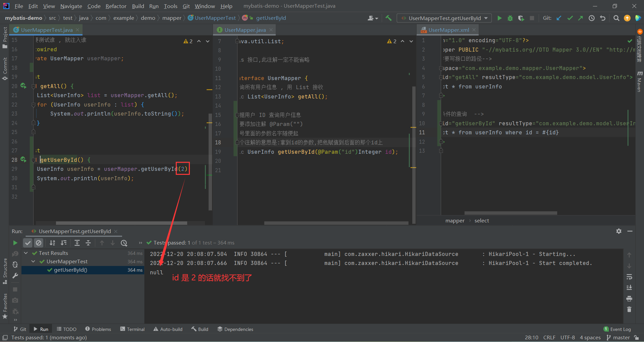Click the master branch widget in status bar
This screenshot has width=644, height=342.
click(x=618, y=338)
